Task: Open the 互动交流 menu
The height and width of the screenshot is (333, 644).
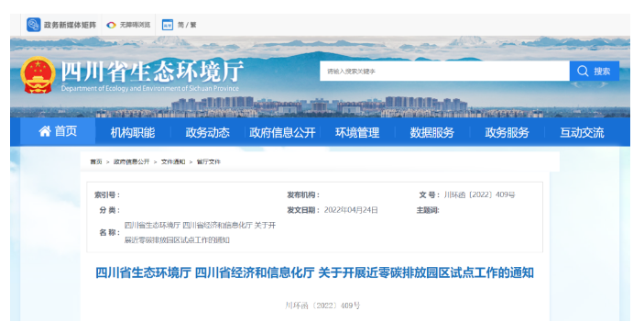Action: [x=582, y=132]
